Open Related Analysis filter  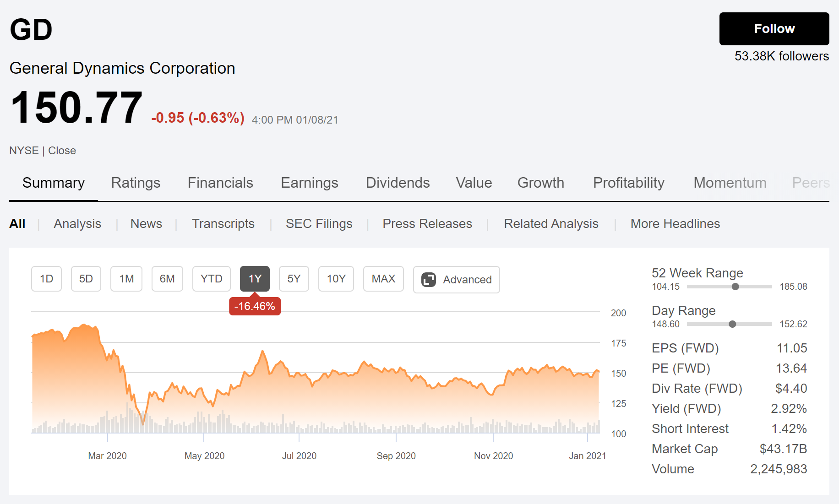click(x=551, y=223)
